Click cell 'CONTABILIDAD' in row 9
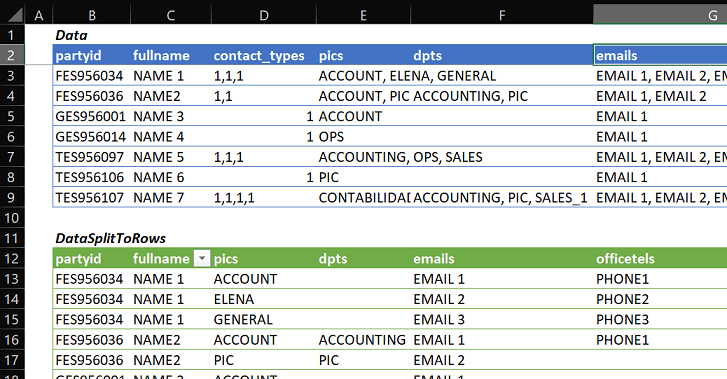 click(x=364, y=198)
